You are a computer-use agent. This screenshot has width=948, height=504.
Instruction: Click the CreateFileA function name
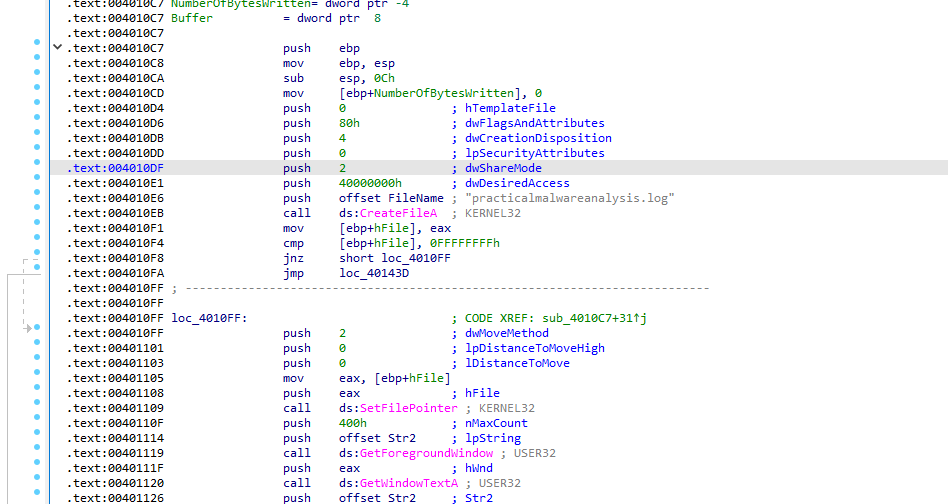398,213
